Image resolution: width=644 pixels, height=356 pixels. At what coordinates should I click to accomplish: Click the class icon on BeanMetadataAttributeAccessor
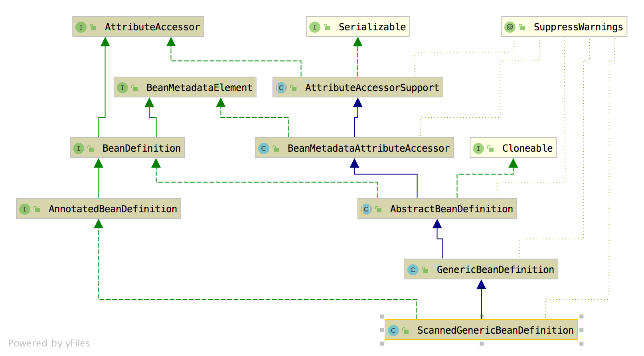264,148
